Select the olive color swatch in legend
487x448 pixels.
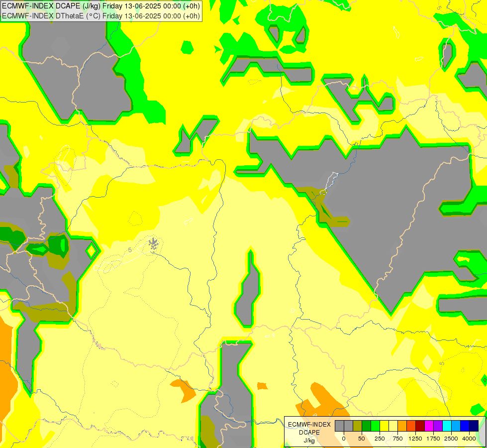[358, 426]
